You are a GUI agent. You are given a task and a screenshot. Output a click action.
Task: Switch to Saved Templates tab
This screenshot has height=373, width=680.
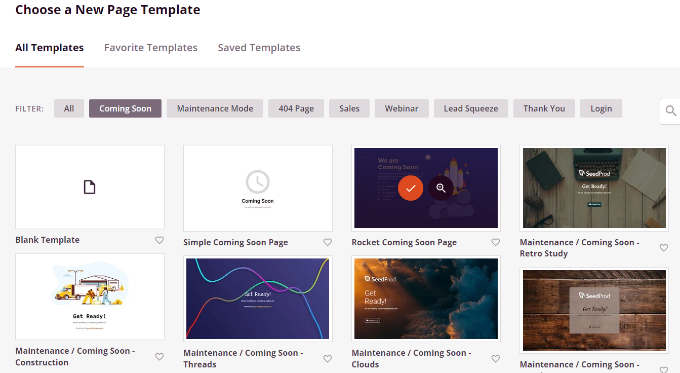point(259,48)
